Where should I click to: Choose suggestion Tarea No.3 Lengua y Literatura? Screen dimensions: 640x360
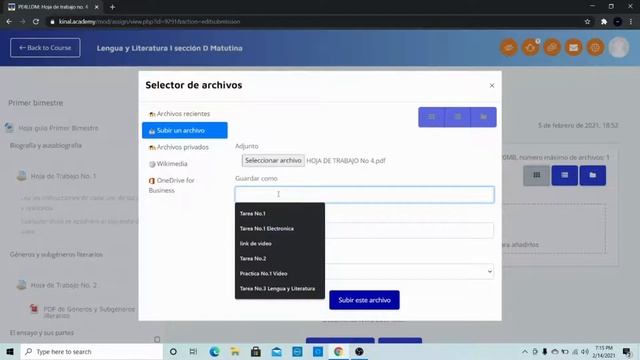click(x=277, y=289)
